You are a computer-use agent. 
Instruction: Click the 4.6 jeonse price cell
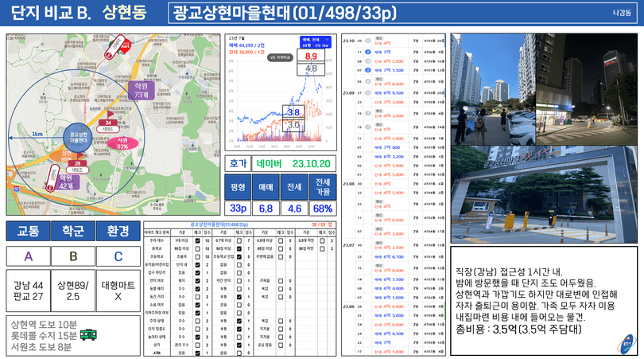(x=294, y=209)
